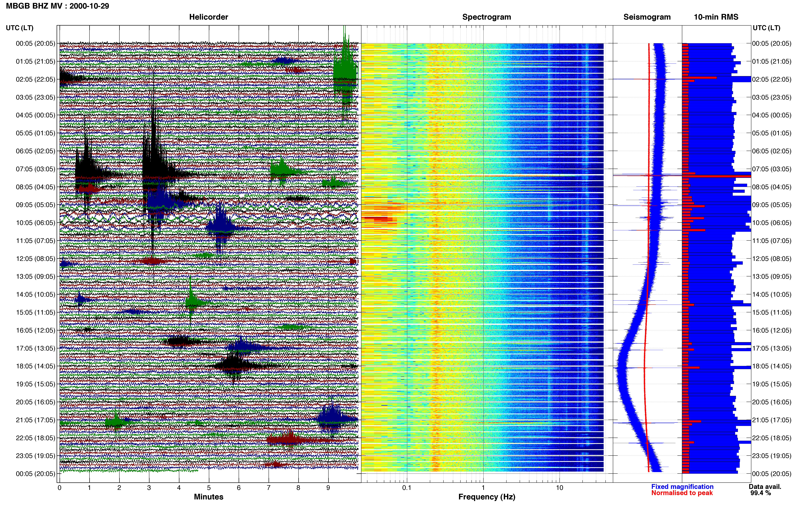Viewport: 812px width, 508px height.
Task: Click the '10-min RMS' panel heading
Action: (716, 17)
